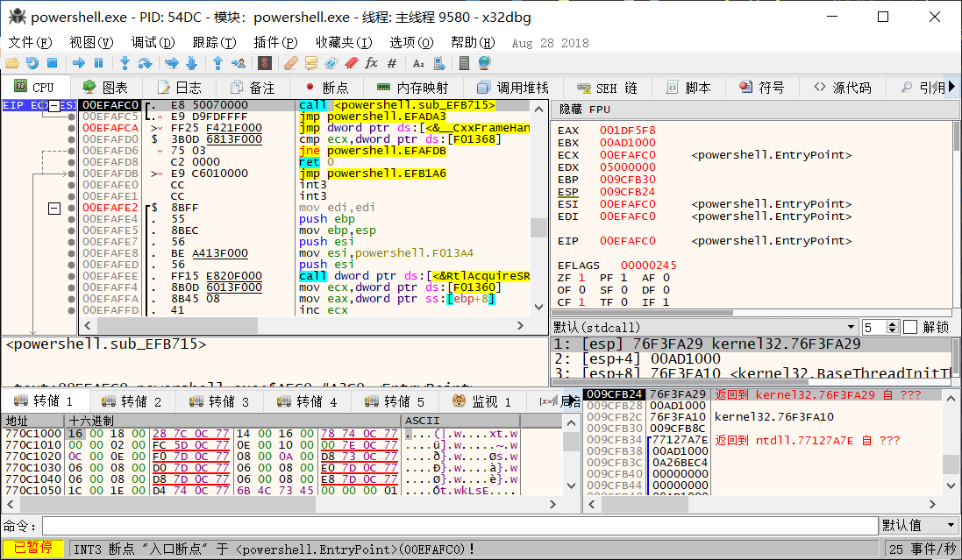Image resolution: width=962 pixels, height=560 pixels.
Task: Click the labels tag icon
Action: (x=331, y=63)
